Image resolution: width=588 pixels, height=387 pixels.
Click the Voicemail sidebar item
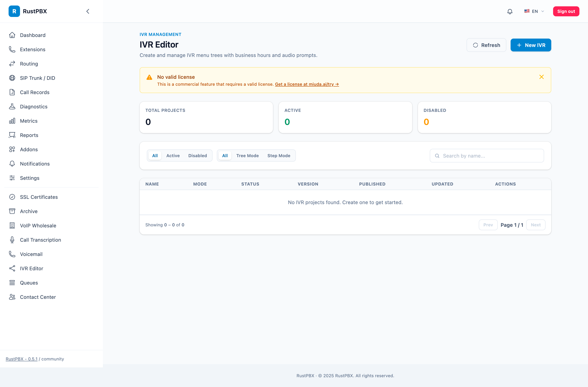tap(51, 254)
